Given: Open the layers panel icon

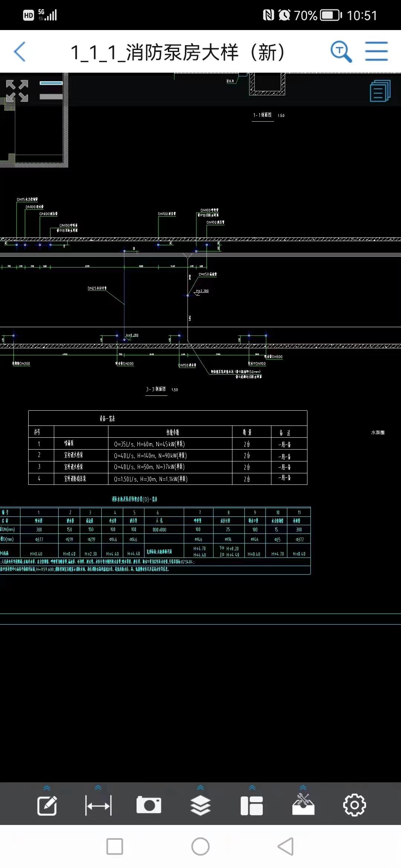Looking at the screenshot, I should coord(200,806).
